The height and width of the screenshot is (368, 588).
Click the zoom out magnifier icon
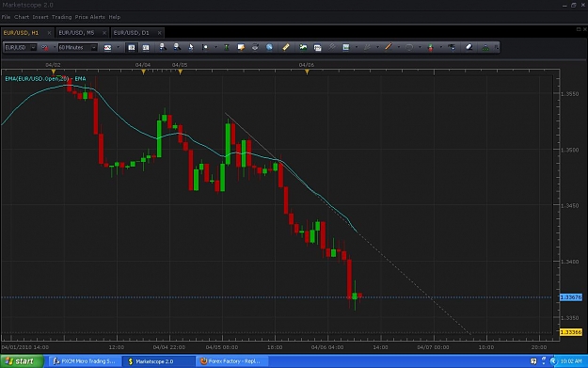coord(177,47)
